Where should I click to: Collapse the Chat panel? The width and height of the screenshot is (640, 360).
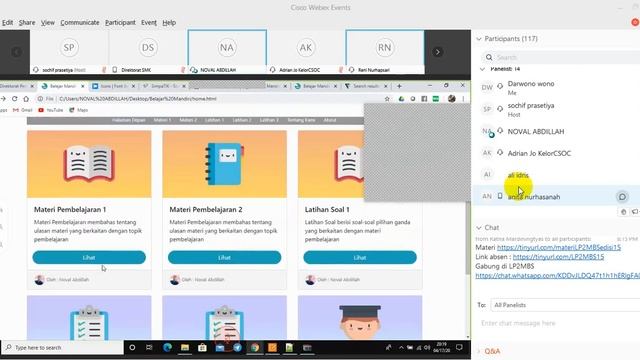point(479,227)
